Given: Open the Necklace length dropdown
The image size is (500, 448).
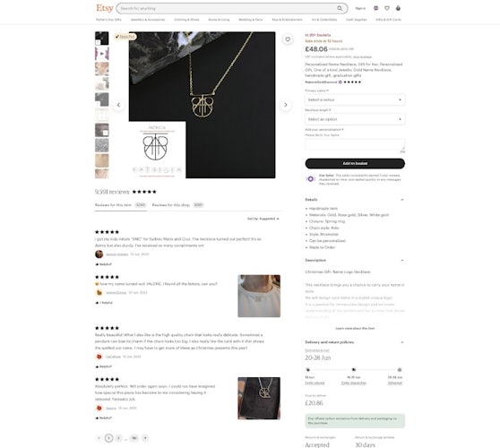Looking at the screenshot, I should coord(355,119).
